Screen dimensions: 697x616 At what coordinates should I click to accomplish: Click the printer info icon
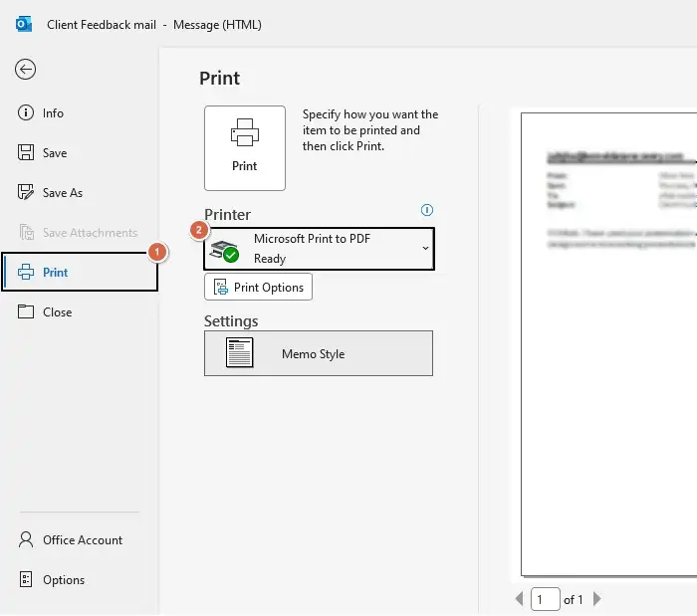pyautogui.click(x=427, y=210)
